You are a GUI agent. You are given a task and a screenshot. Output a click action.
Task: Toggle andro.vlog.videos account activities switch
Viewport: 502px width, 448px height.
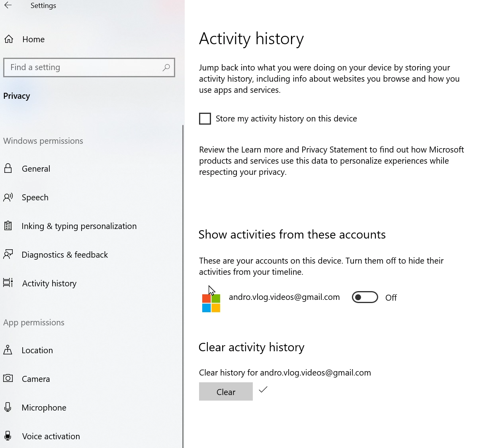[365, 297]
